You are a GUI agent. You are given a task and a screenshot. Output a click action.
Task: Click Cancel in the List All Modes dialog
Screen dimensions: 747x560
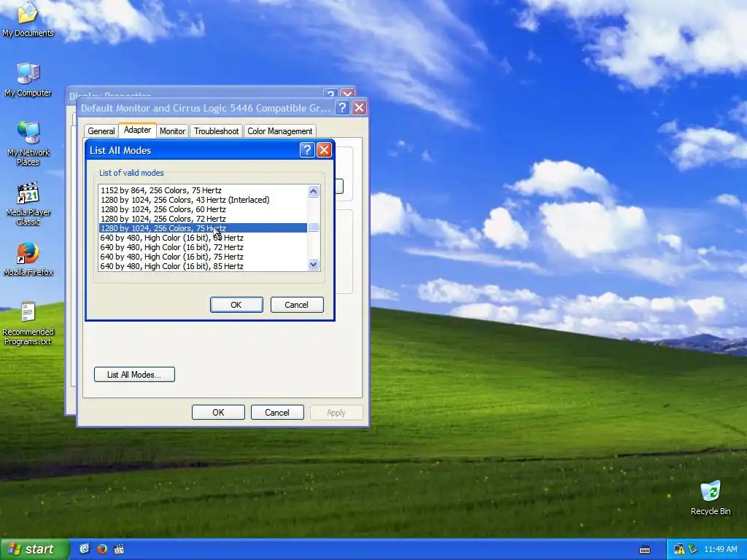(297, 305)
